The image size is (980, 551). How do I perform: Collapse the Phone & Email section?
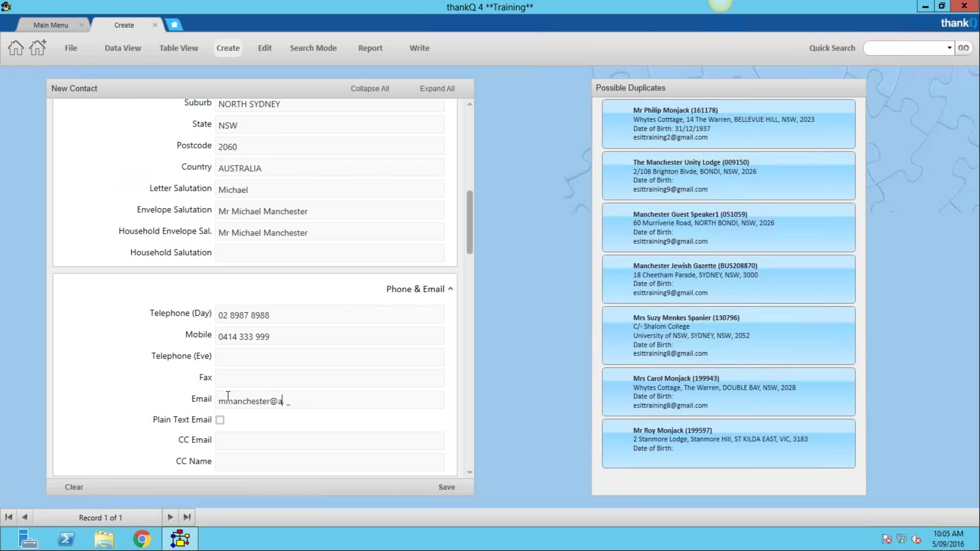(450, 288)
